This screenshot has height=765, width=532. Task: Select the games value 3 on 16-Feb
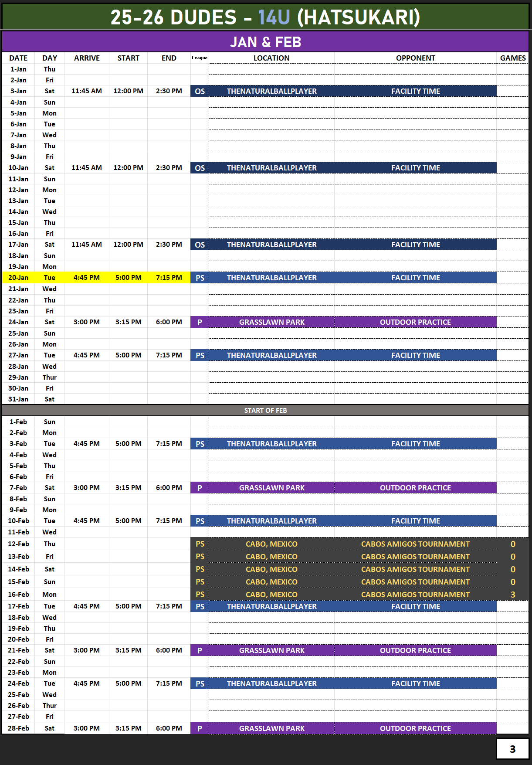coord(513,595)
